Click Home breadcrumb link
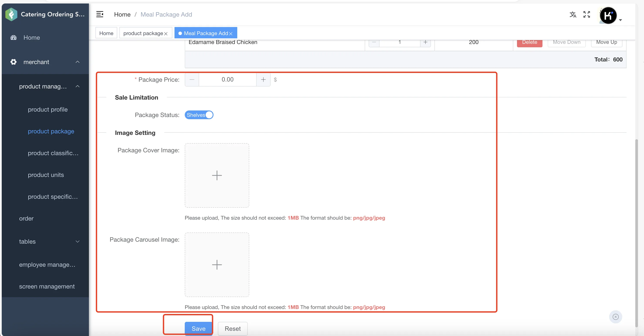644x336 pixels. [x=122, y=15]
